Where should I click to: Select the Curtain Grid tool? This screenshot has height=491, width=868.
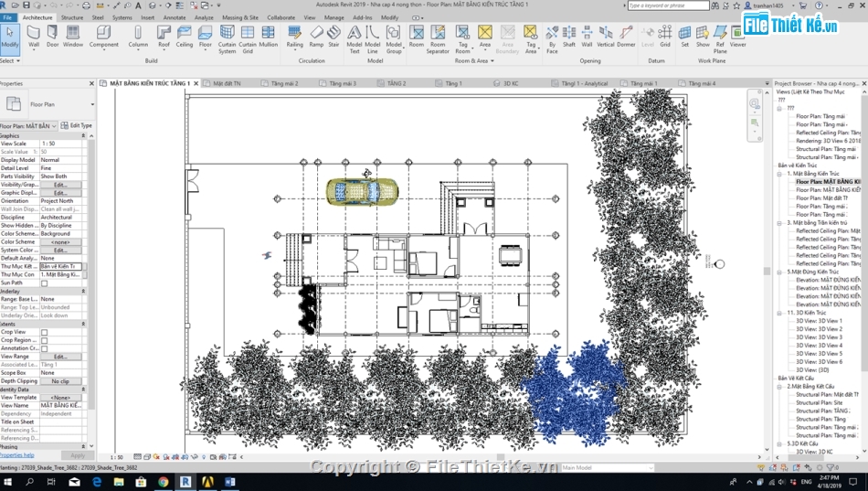point(248,39)
